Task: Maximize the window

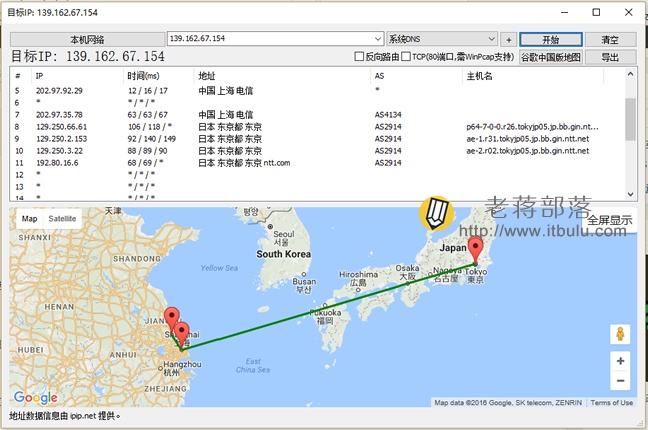Action: click(596, 12)
